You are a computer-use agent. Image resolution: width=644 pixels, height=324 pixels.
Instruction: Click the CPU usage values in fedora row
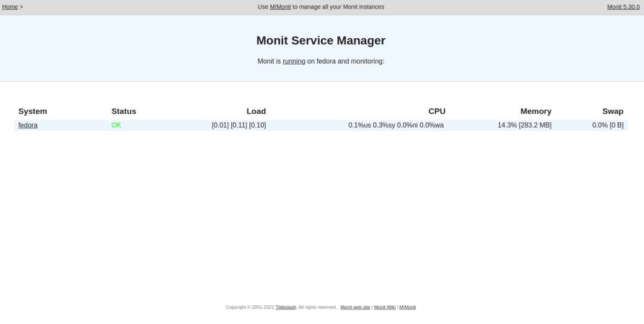396,125
